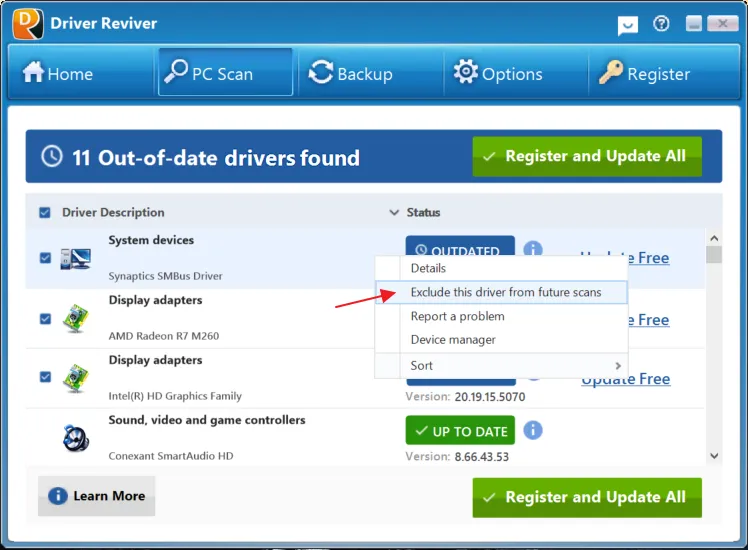
Task: Click the Status column header
Action: (x=423, y=212)
